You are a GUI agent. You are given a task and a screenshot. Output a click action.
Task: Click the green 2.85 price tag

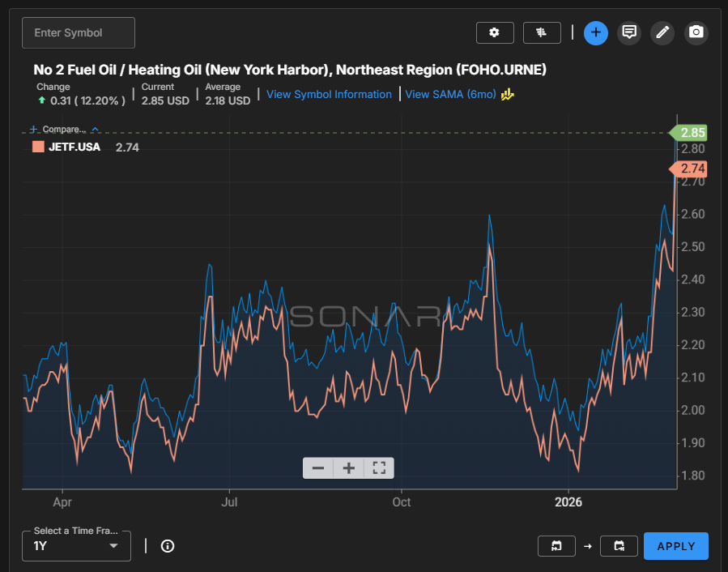click(688, 132)
